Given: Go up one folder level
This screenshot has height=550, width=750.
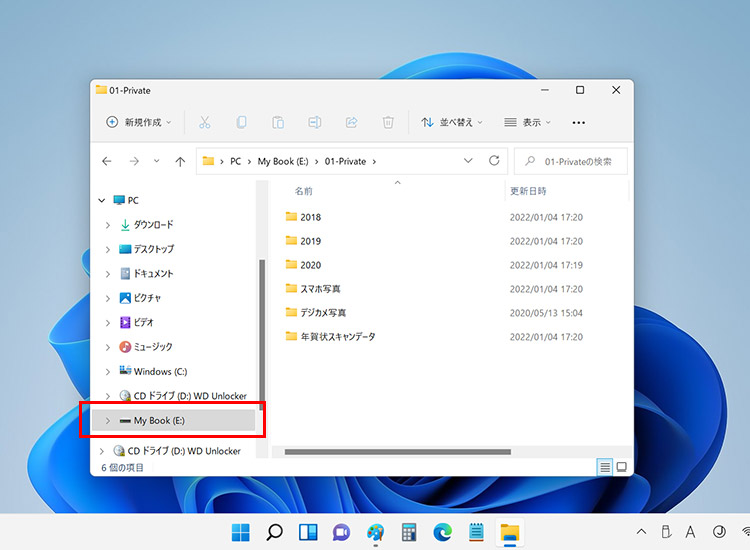Looking at the screenshot, I should coord(180,161).
